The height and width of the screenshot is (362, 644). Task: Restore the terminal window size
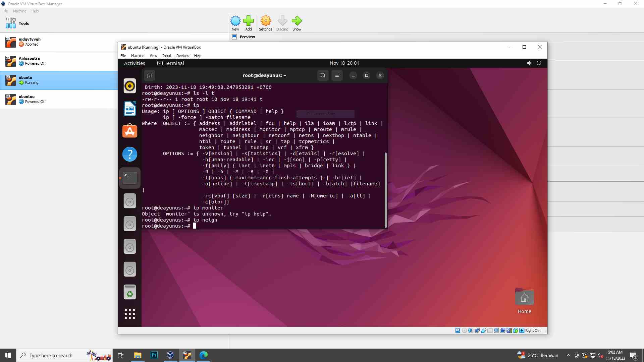367,75
